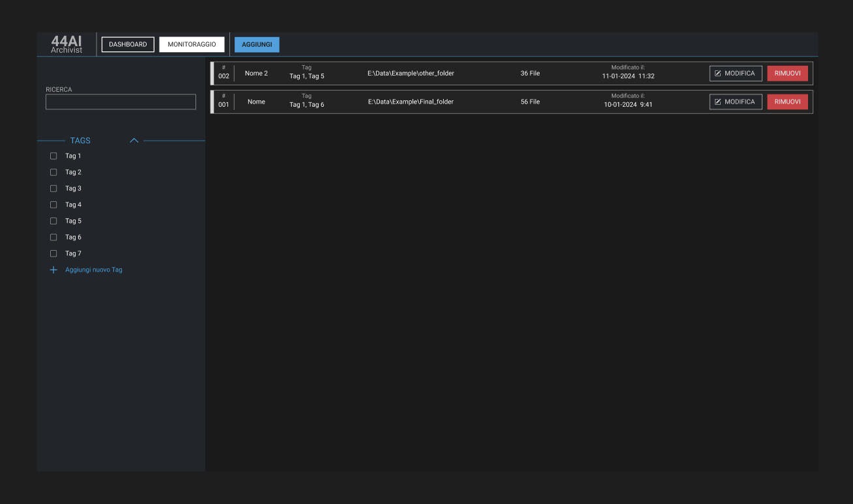Tick the Tag 5 checkbox
853x504 pixels.
[x=54, y=221]
